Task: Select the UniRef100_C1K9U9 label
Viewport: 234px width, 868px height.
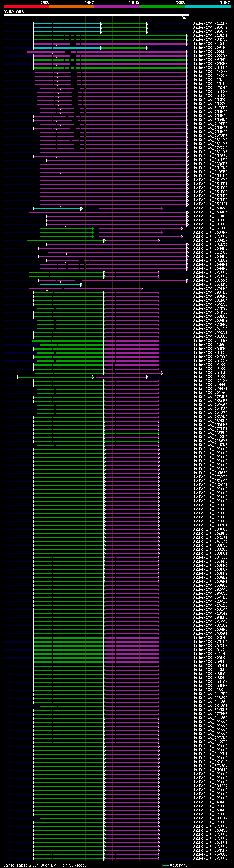Action: click(210, 252)
